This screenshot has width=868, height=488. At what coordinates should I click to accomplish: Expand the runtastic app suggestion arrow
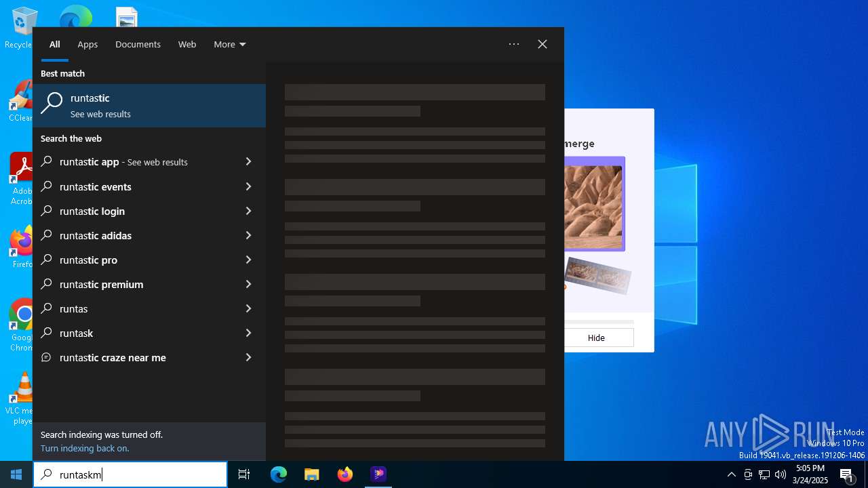(248, 162)
